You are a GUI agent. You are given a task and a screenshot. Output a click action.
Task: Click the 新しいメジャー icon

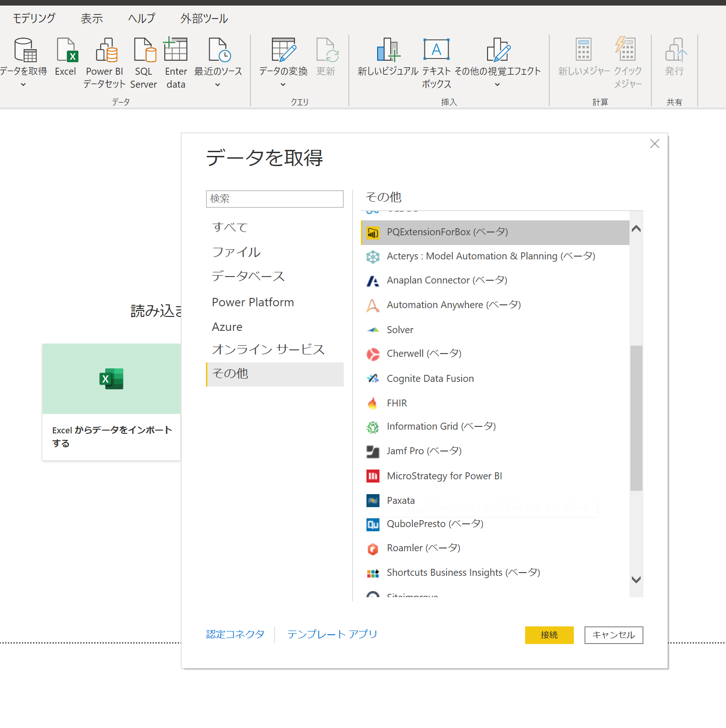pos(584,50)
